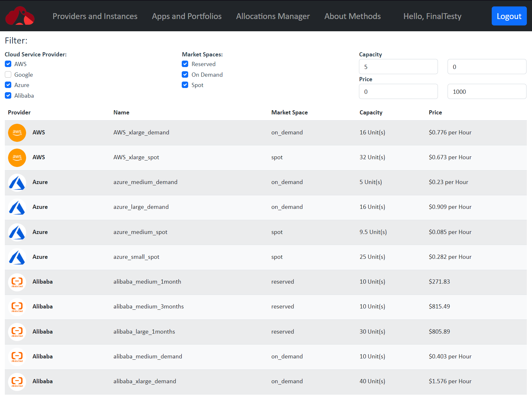Disable the Alibaba provider filter

click(8, 96)
